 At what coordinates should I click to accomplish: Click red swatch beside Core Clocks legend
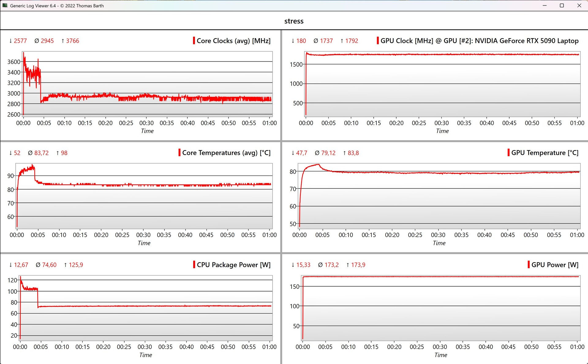pos(194,41)
